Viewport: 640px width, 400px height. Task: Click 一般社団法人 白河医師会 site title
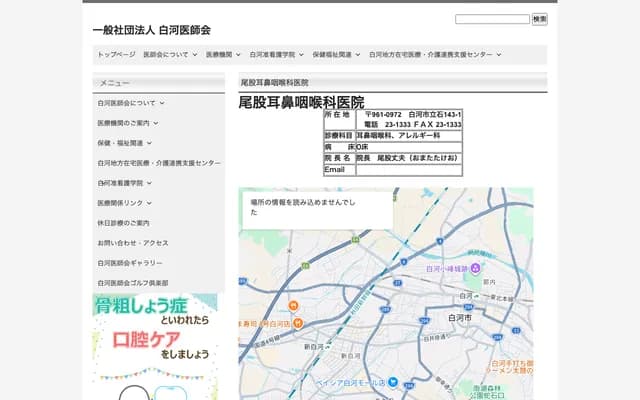pos(151,30)
